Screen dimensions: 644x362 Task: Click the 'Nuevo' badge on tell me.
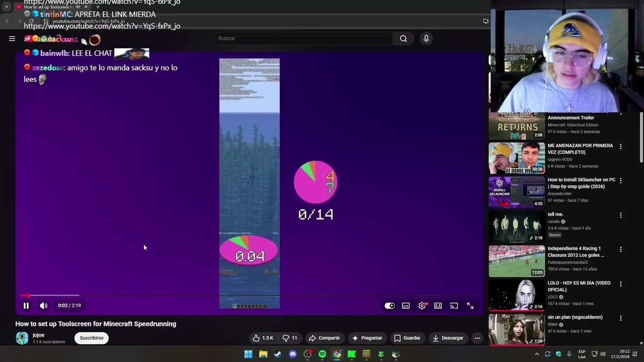point(555,235)
